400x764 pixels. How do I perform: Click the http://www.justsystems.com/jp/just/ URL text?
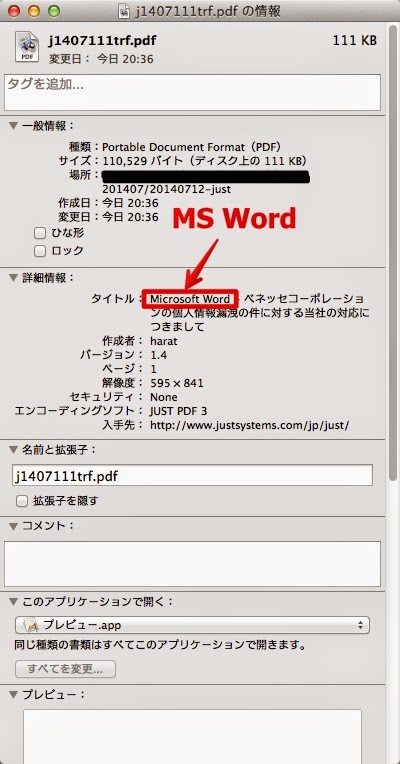click(x=249, y=425)
